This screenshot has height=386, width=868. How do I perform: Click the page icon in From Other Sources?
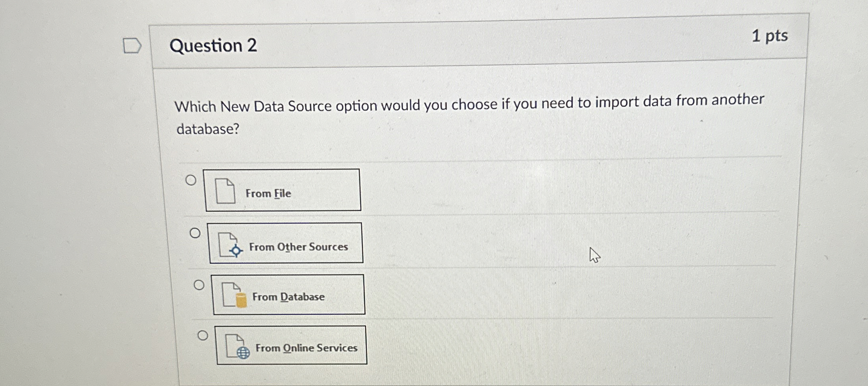click(228, 244)
